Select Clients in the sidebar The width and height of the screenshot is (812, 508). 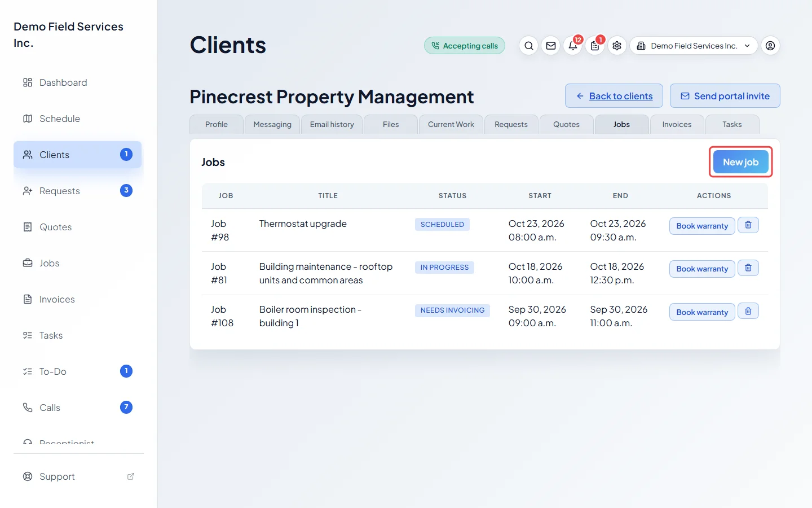pos(78,155)
